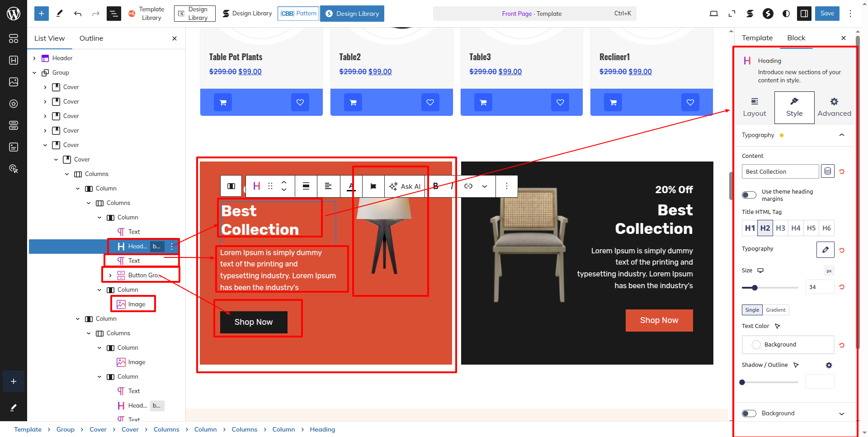Click the Redo arrow

click(x=96, y=14)
